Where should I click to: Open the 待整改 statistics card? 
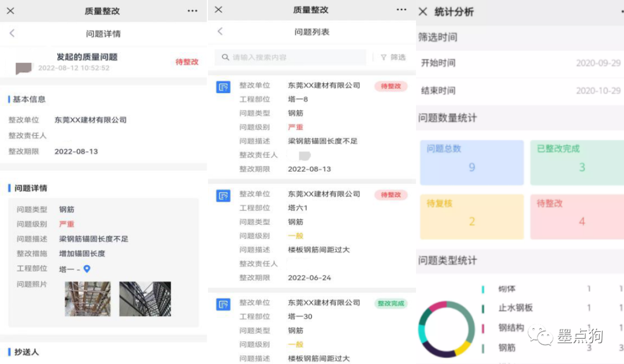(578, 217)
